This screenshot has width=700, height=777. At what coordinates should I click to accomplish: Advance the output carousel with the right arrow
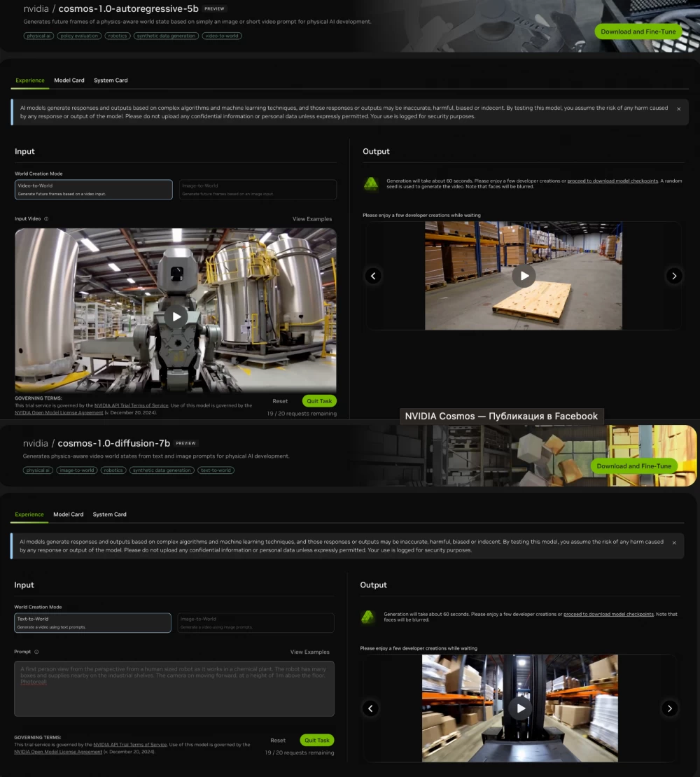coord(673,275)
